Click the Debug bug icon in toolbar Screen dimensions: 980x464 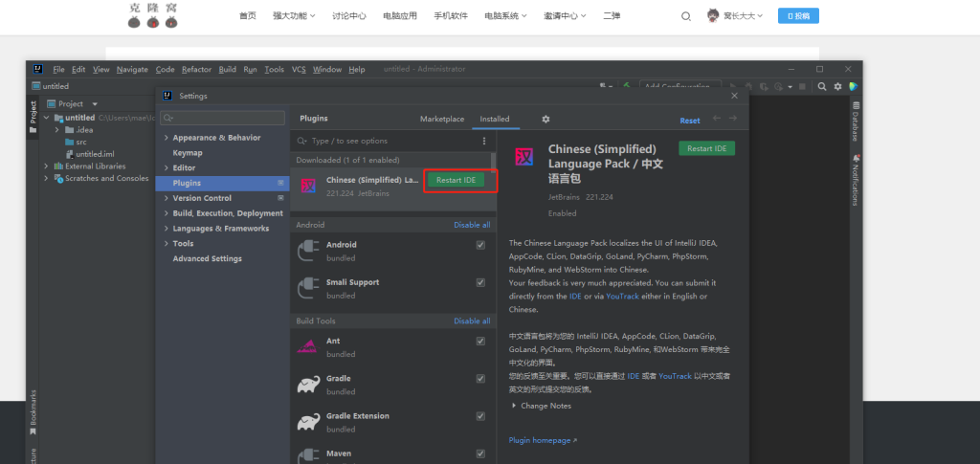748,87
